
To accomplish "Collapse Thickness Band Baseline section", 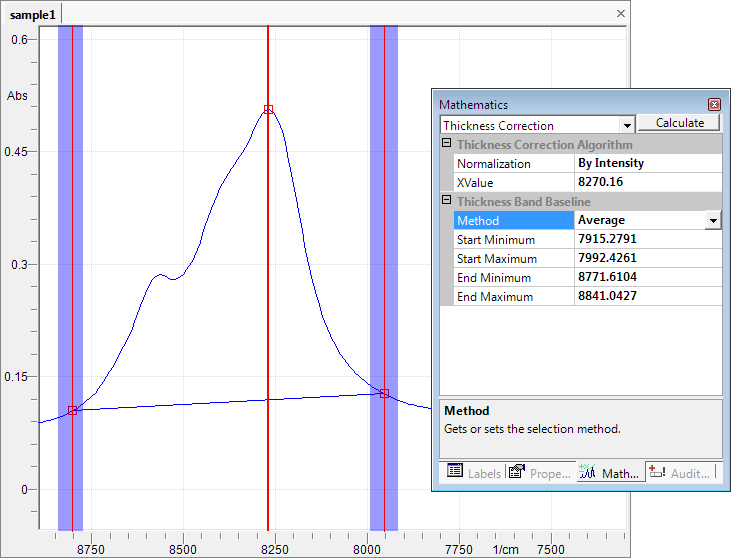I will click(x=446, y=202).
